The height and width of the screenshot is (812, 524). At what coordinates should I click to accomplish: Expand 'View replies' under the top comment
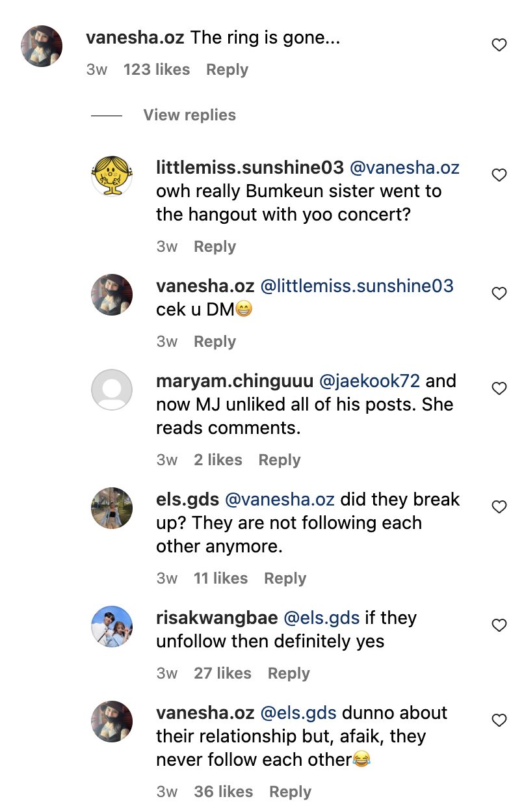point(189,115)
